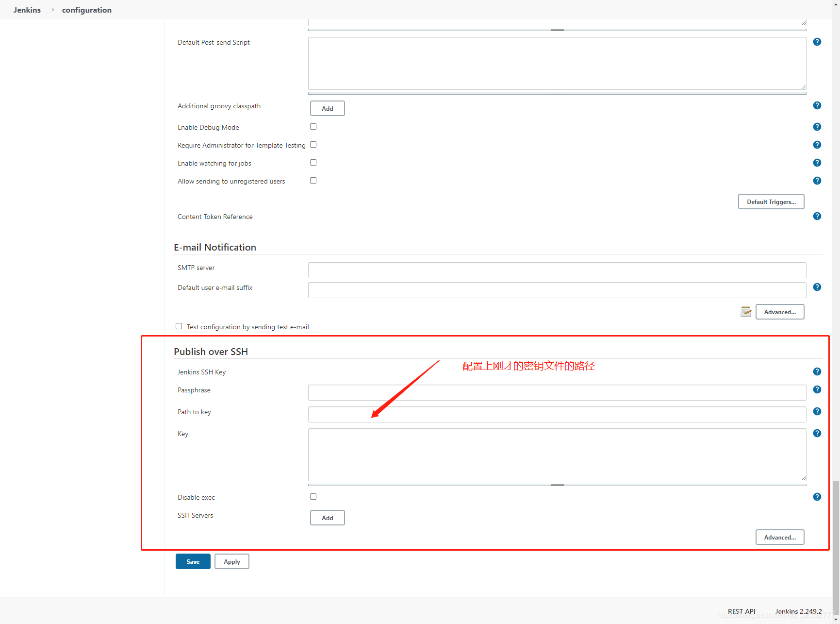This screenshot has height=624, width=840.
Task: Open help for Passphrase field
Action: click(817, 389)
